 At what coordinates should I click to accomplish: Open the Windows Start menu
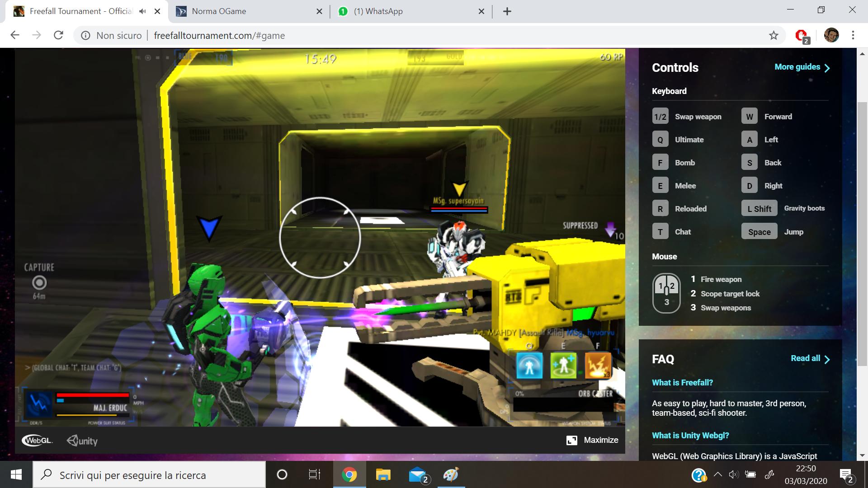(16, 475)
